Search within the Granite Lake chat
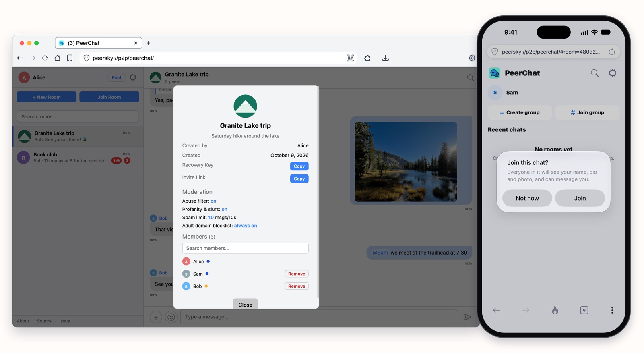Screen dimensions: 644x353 [x=470, y=77]
